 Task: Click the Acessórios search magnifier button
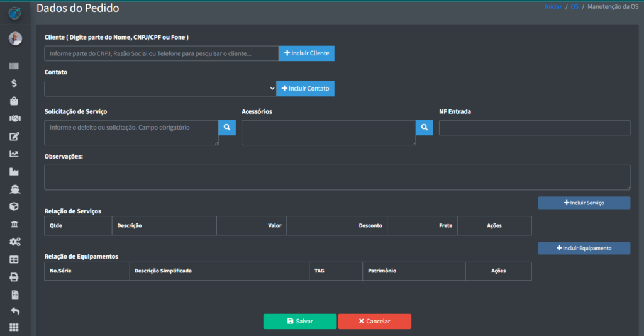tap(425, 128)
